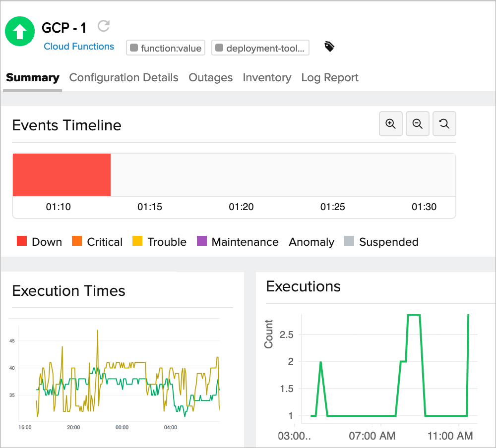Expand the function:value tag chip
This screenshot has height=448, width=496.
click(165, 48)
